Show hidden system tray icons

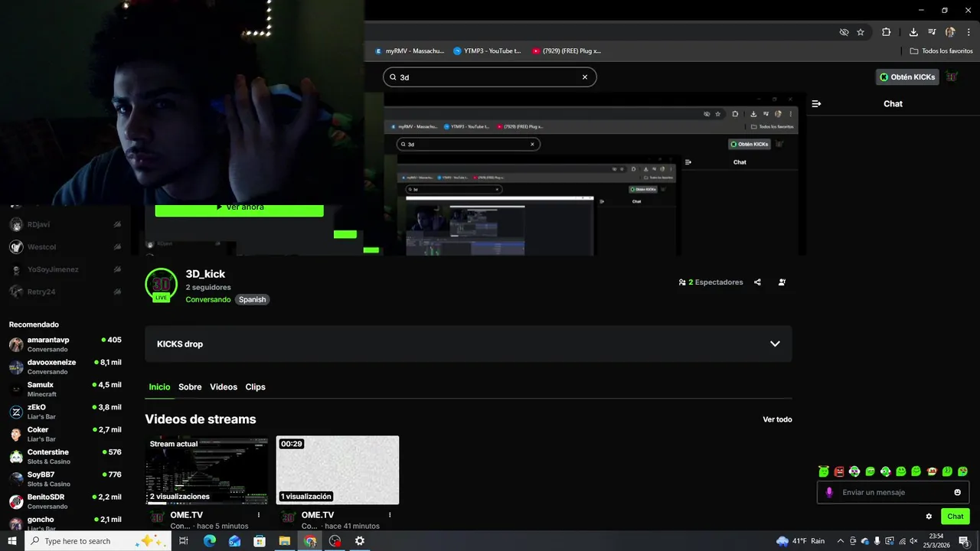tap(840, 541)
